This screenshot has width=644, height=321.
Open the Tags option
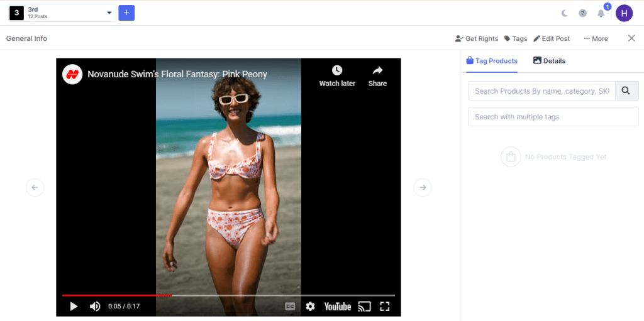tap(516, 38)
